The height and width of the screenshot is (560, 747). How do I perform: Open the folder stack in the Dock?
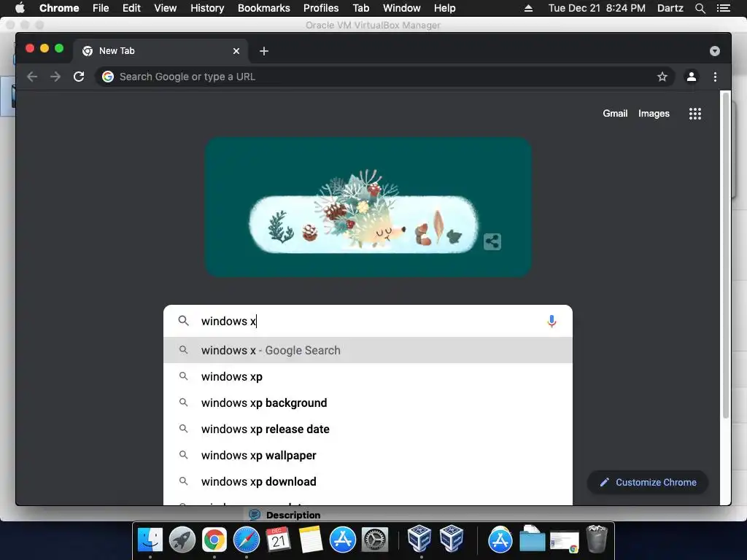pos(532,539)
